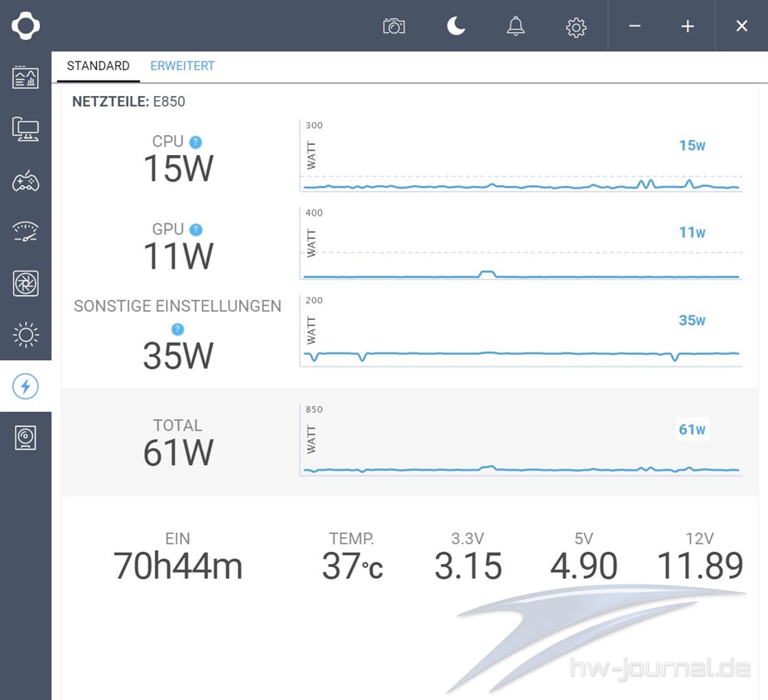
Task: Click the 61W TOTAL reading
Action: click(178, 453)
